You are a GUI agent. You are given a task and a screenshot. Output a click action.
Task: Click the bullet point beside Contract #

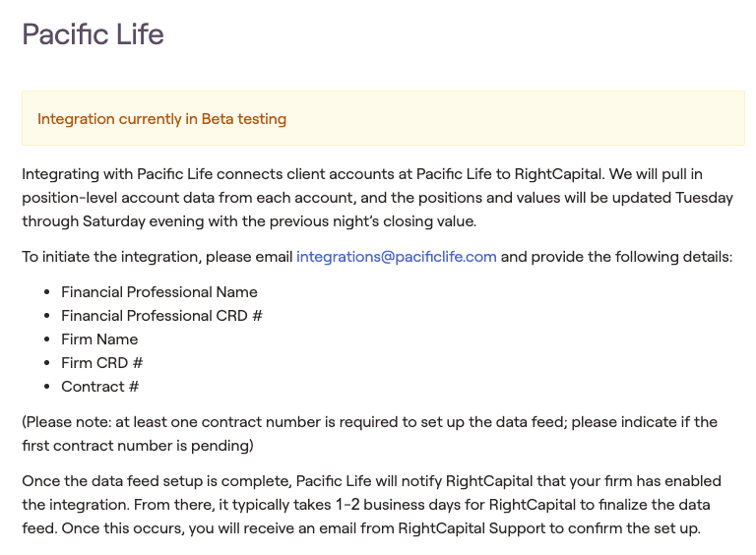[x=47, y=387]
